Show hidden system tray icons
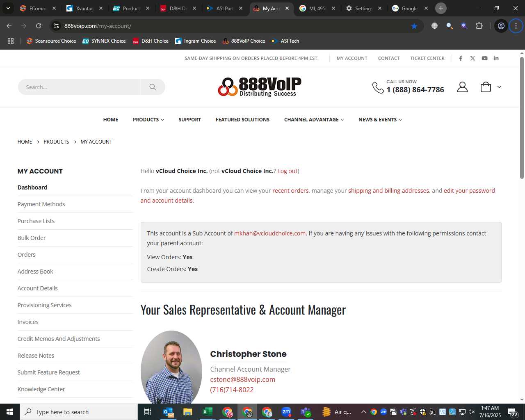 [363, 412]
